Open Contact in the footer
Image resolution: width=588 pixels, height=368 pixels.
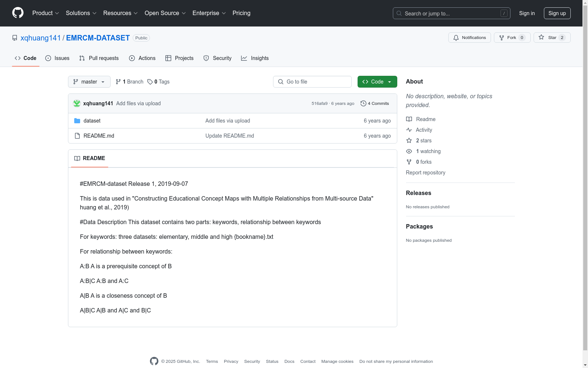pos(308,361)
